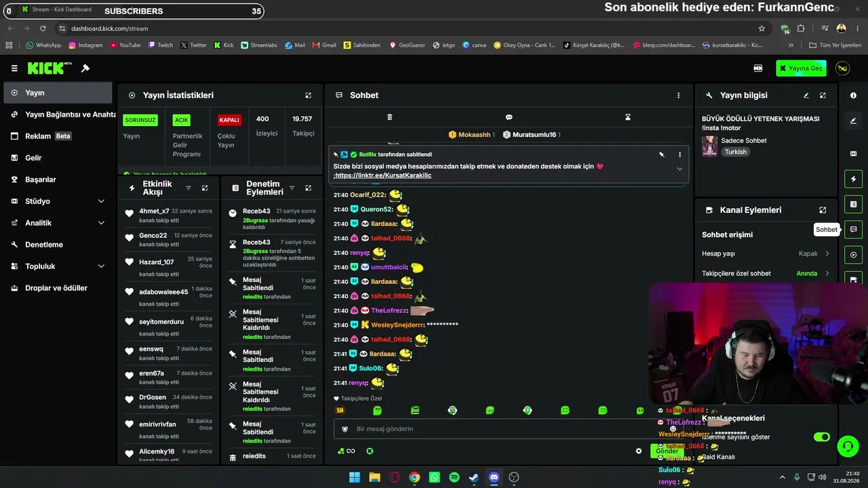The image size is (868, 488).
Task: Toggle the Sohbet chat icon in right sidebar
Action: point(853,230)
